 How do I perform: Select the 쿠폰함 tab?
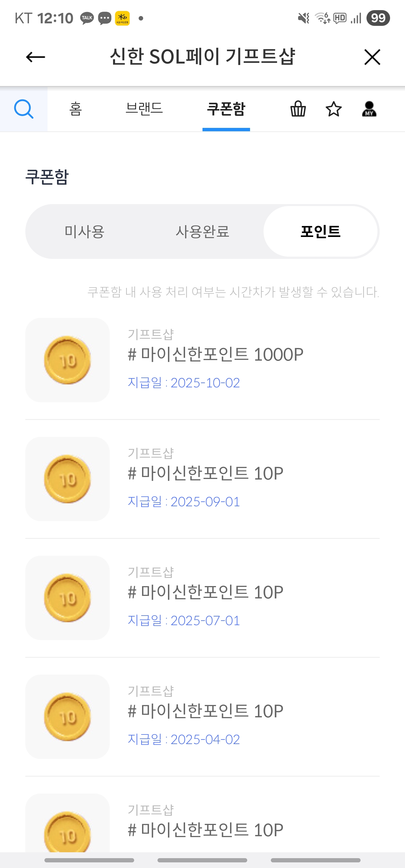[x=226, y=109]
